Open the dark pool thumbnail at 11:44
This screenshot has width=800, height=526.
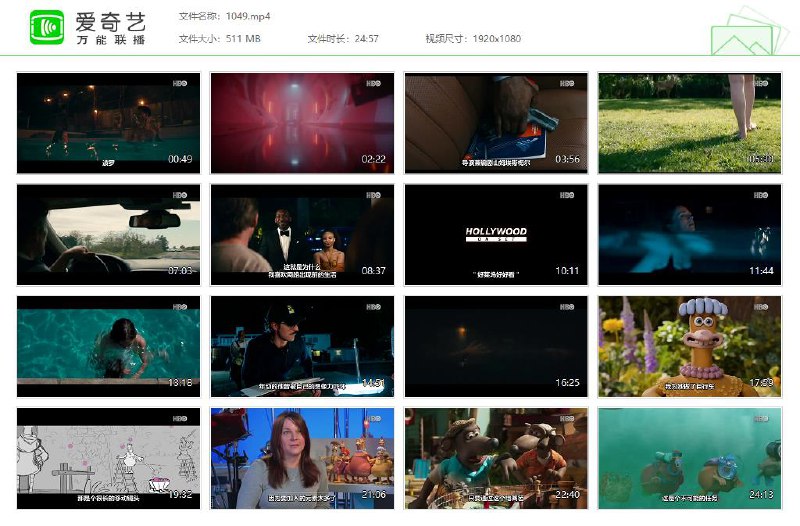pos(690,235)
